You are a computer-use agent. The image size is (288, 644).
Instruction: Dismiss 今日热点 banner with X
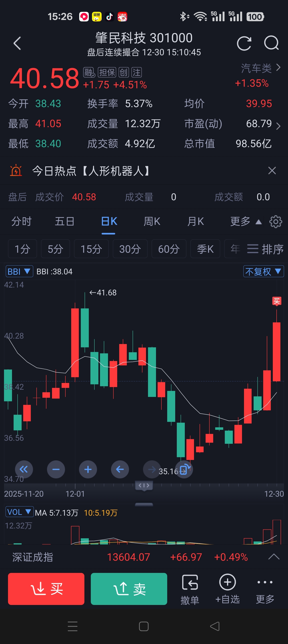coord(272,171)
